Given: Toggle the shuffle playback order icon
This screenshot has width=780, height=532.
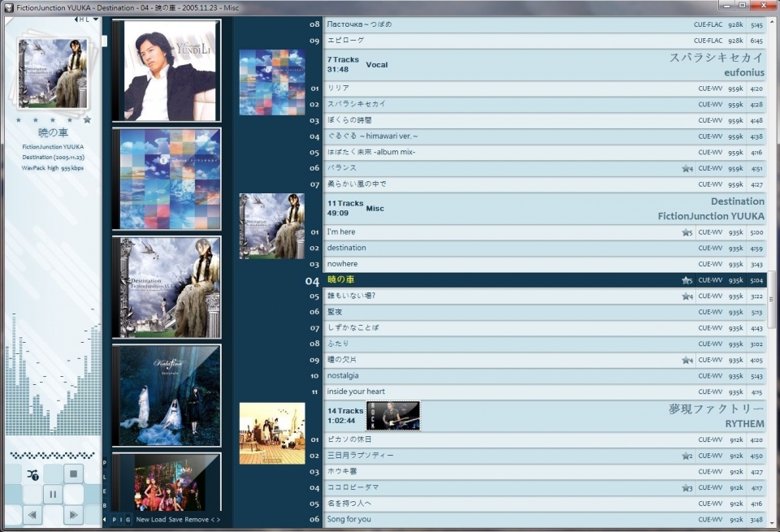Looking at the screenshot, I should [x=32, y=475].
